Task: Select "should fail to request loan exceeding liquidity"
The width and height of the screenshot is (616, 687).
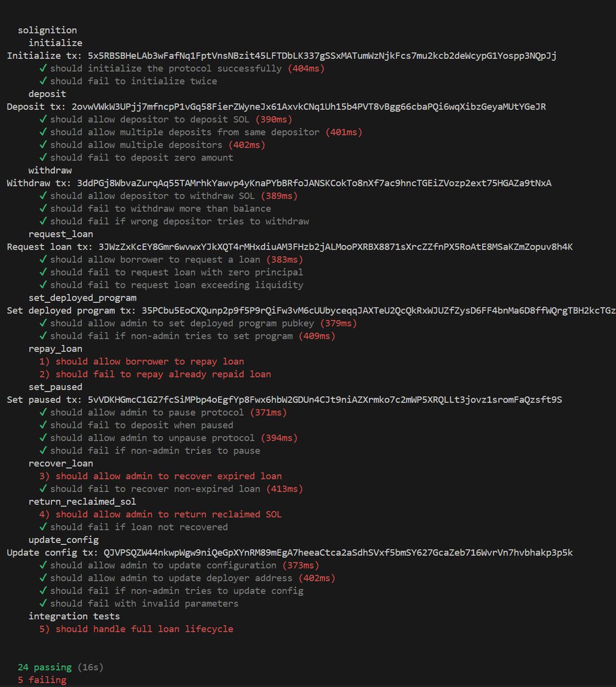Action: coord(171,285)
